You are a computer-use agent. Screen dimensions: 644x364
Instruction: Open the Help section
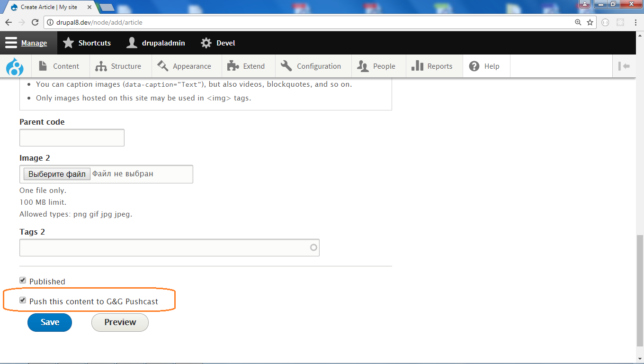(486, 66)
